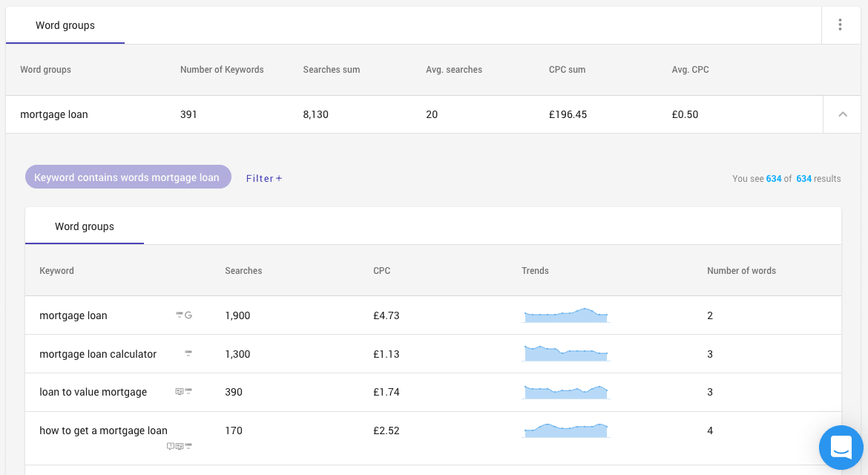Image resolution: width=868 pixels, height=475 pixels.
Task: Click the 1,900 searches value
Action: point(237,315)
